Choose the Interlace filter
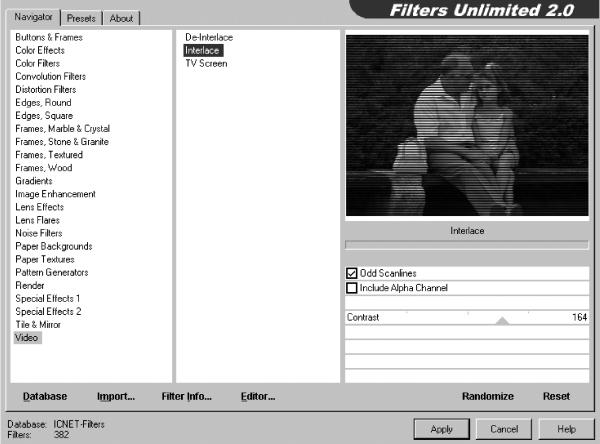600x444 pixels. (x=202, y=50)
